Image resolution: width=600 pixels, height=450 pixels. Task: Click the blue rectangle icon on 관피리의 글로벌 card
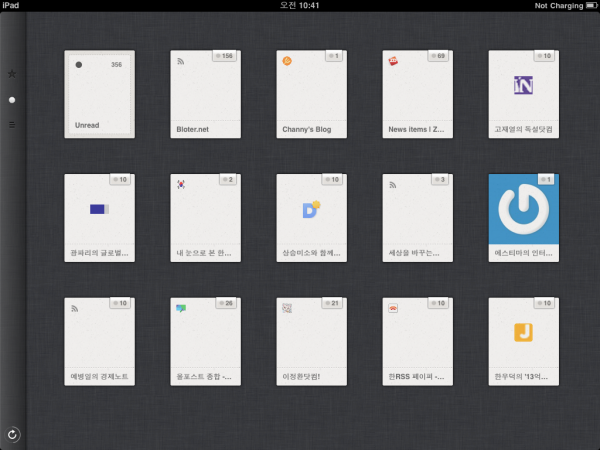tap(99, 209)
